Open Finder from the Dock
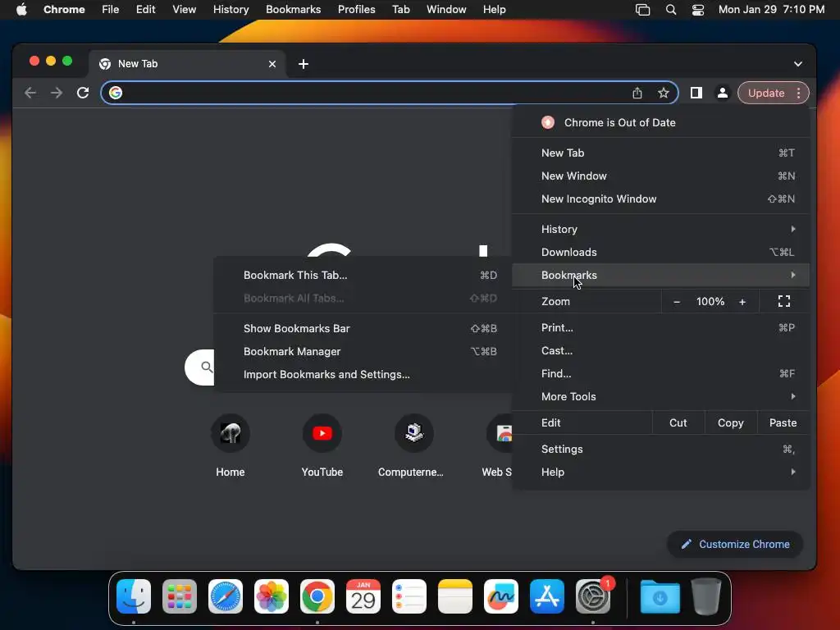 coord(134,596)
